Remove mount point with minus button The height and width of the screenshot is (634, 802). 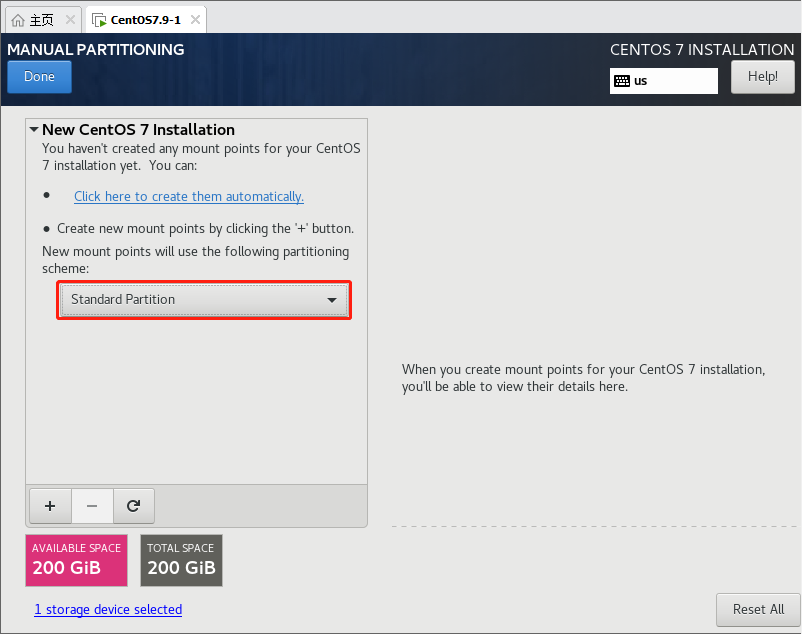pos(92,506)
